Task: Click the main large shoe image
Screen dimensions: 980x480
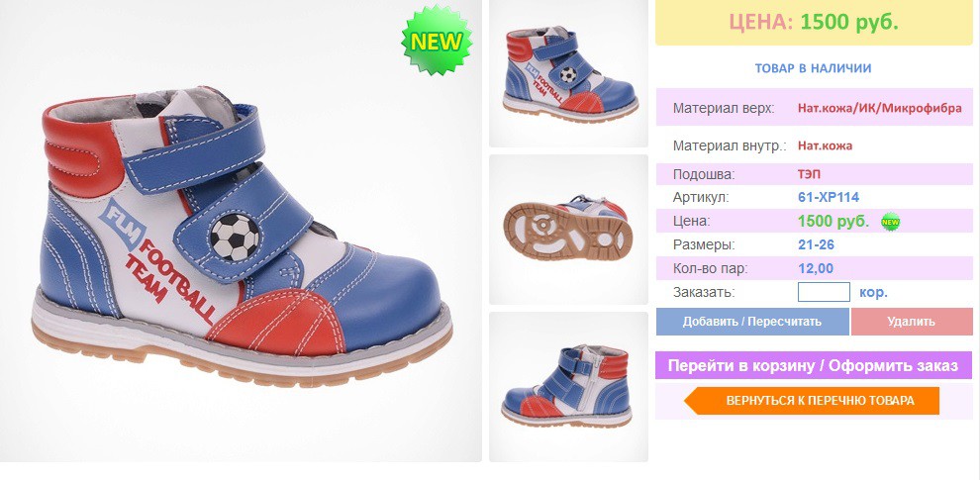Action: click(x=241, y=231)
